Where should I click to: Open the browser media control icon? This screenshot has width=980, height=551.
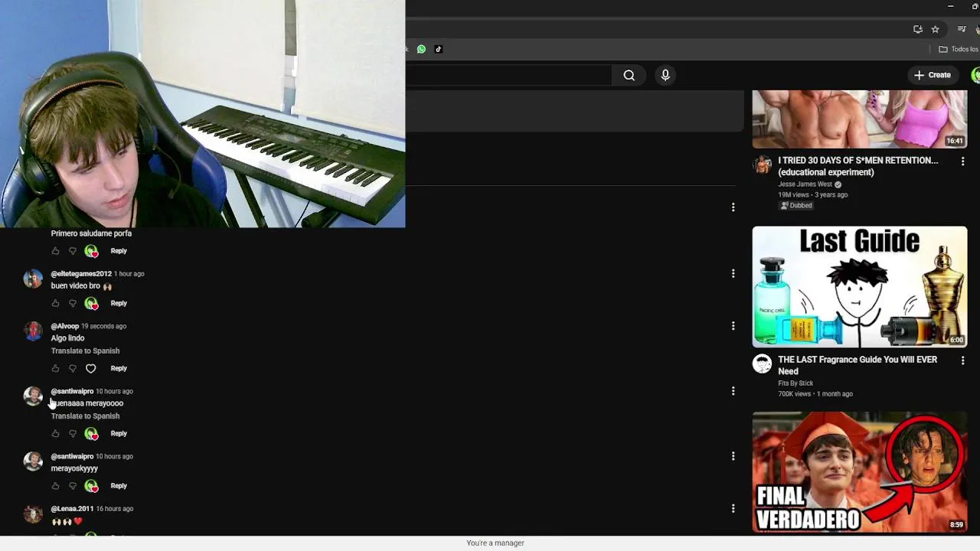click(962, 29)
